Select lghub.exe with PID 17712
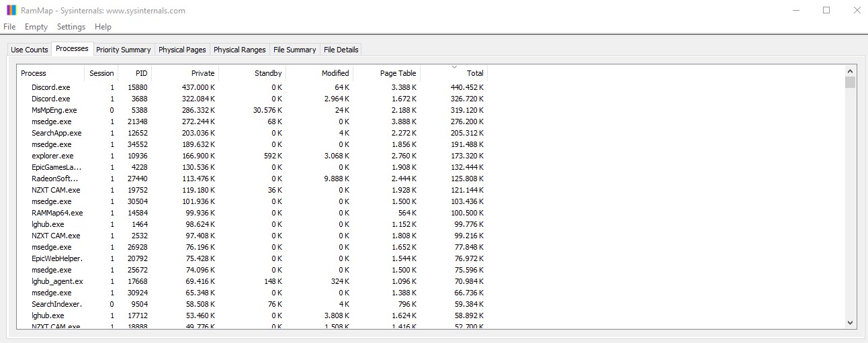Screen dimensions: 868x343 point(253,315)
